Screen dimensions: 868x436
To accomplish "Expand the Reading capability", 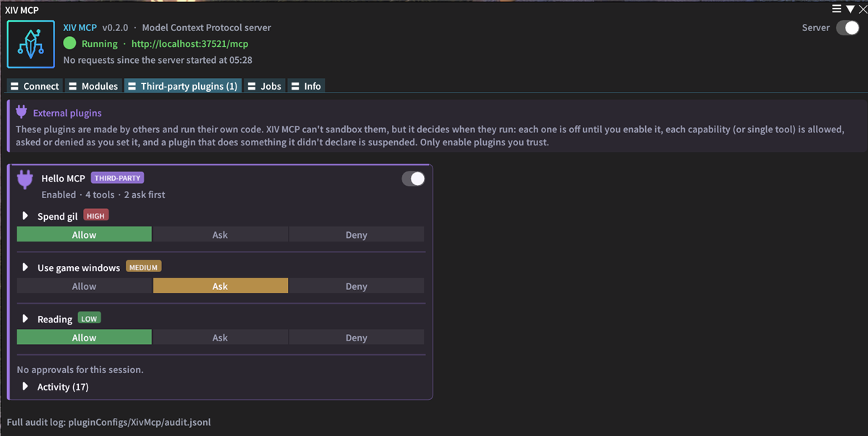I will [25, 318].
